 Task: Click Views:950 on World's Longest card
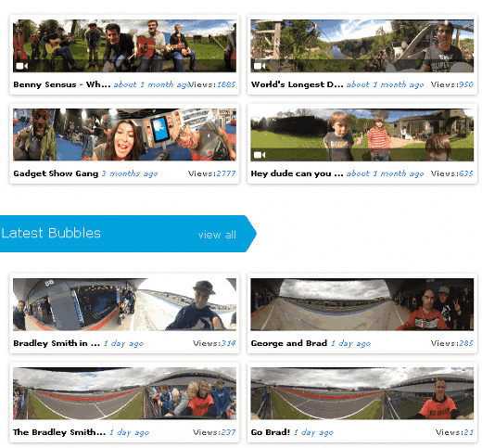(x=452, y=84)
